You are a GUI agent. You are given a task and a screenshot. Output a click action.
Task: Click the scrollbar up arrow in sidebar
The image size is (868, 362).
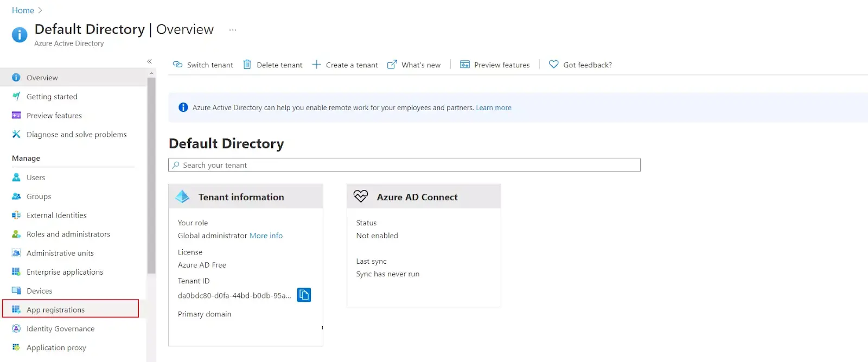(x=151, y=73)
